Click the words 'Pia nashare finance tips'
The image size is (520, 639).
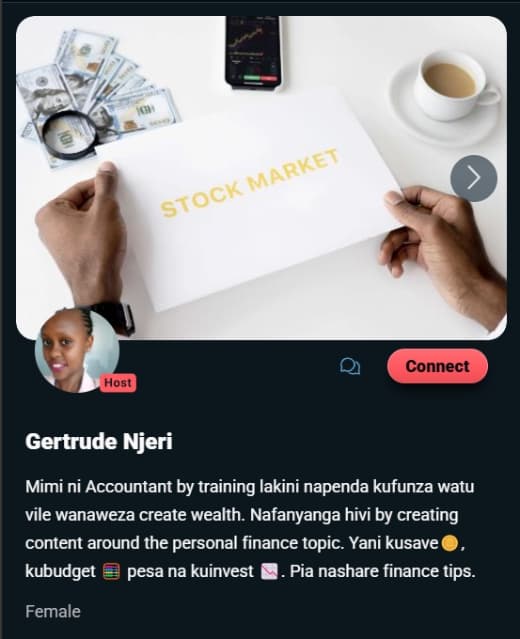point(382,571)
